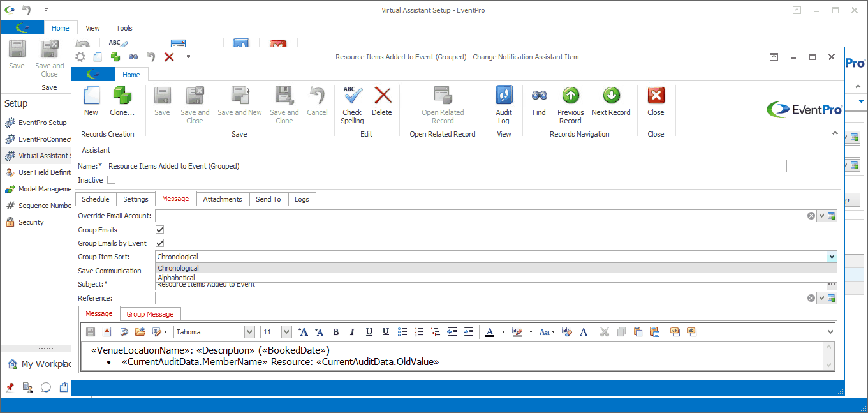Open the quick access customize arrow
The height and width of the screenshot is (413, 868).
[188, 57]
